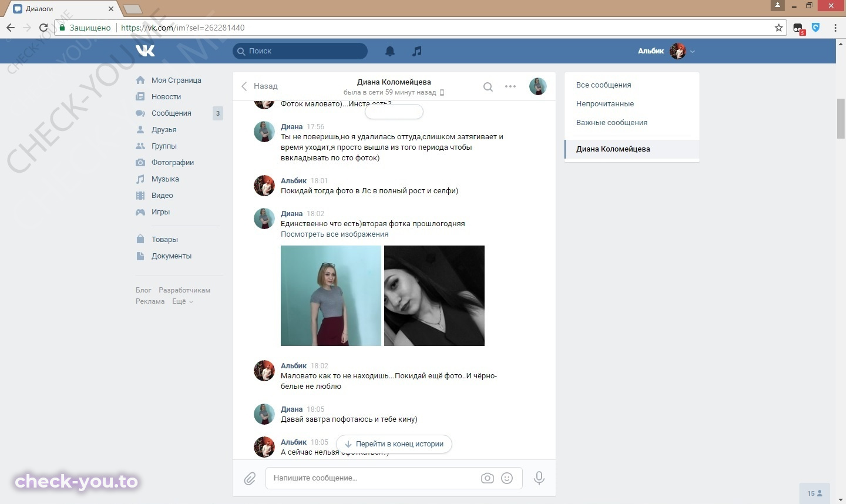This screenshot has width=847, height=504.
Task: Open a new browser tab
Action: click(133, 9)
